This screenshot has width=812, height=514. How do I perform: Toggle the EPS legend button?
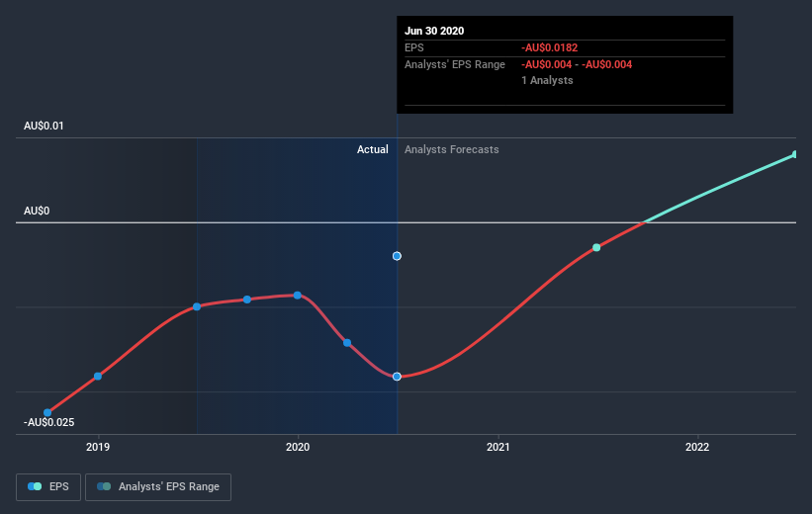click(48, 487)
